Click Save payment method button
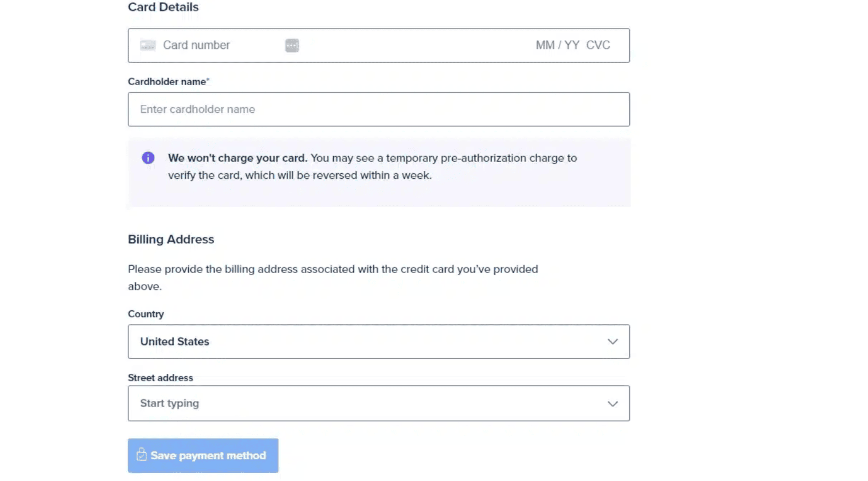 (203, 455)
